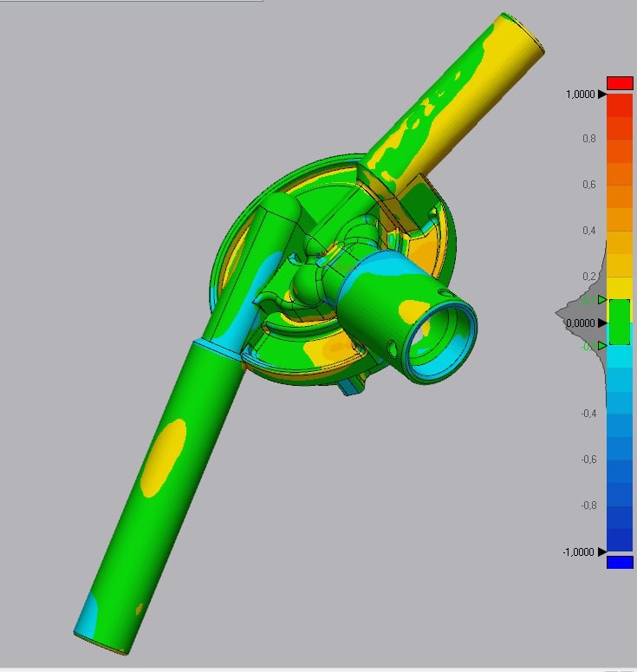Click the red over-range swatch atop the legend
Screen dimensions: 637x672
pyautogui.click(x=620, y=83)
